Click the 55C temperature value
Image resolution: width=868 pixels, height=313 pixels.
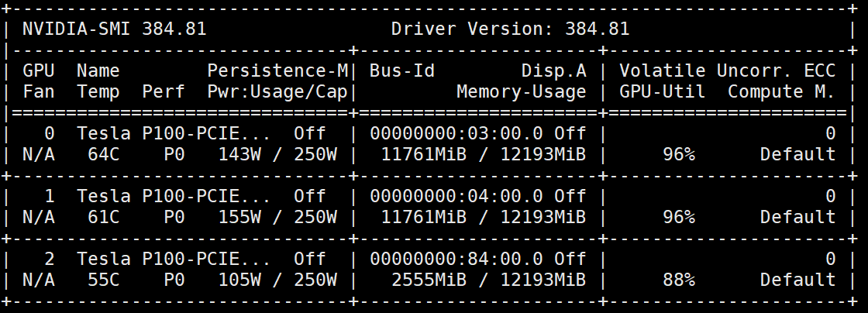pyautogui.click(x=104, y=280)
